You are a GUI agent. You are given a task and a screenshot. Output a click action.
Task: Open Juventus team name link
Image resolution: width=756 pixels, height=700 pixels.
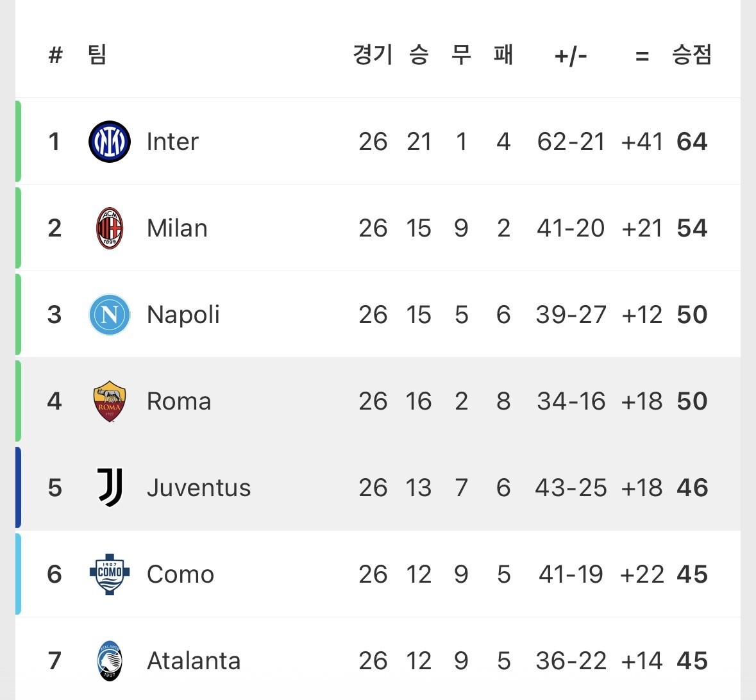point(199,488)
